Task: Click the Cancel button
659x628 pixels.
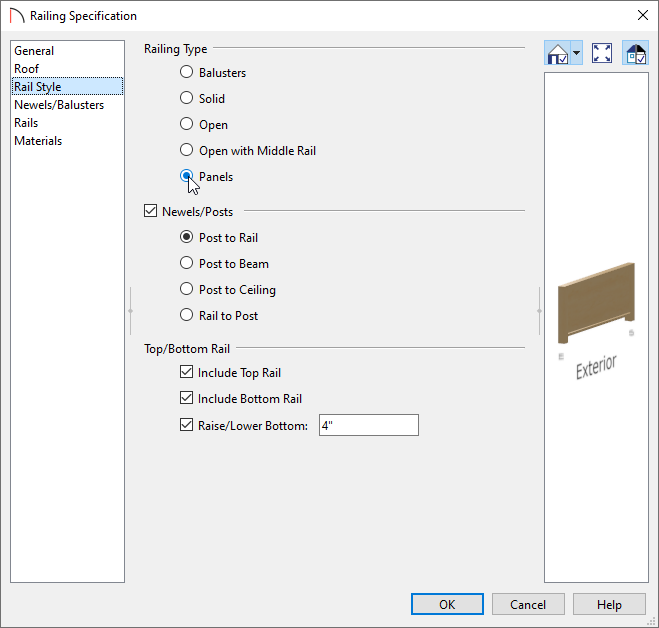Action: (528, 604)
